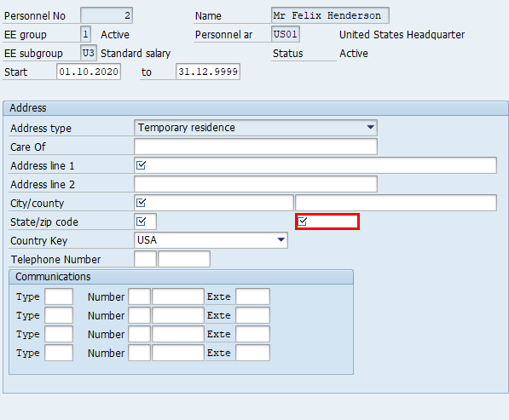Screen dimensions: 509x420
Task: Click the Telephone Number label
Action: 55,260
